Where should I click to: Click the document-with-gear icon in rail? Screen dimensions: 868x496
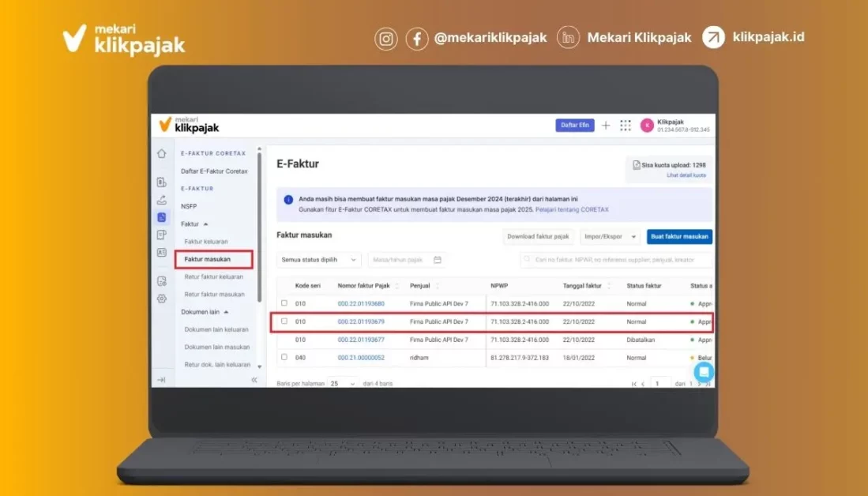pyautogui.click(x=162, y=281)
